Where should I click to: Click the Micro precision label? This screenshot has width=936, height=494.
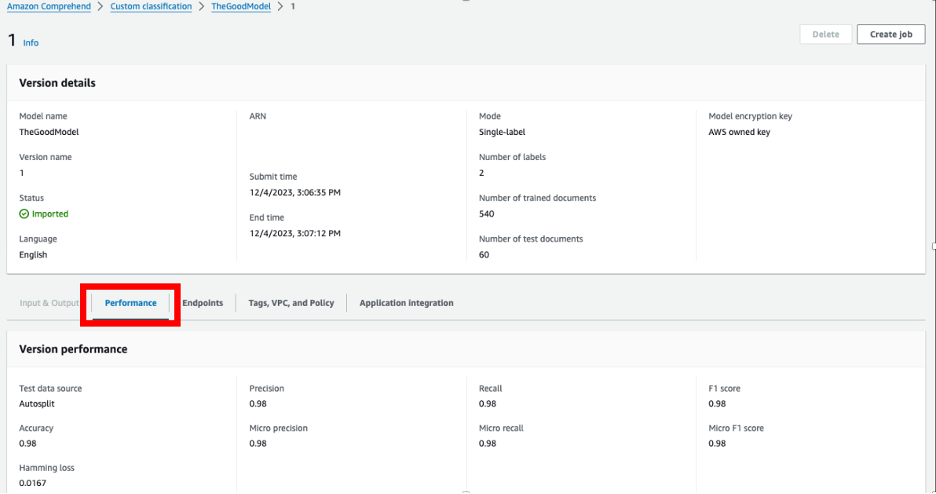[x=278, y=428]
